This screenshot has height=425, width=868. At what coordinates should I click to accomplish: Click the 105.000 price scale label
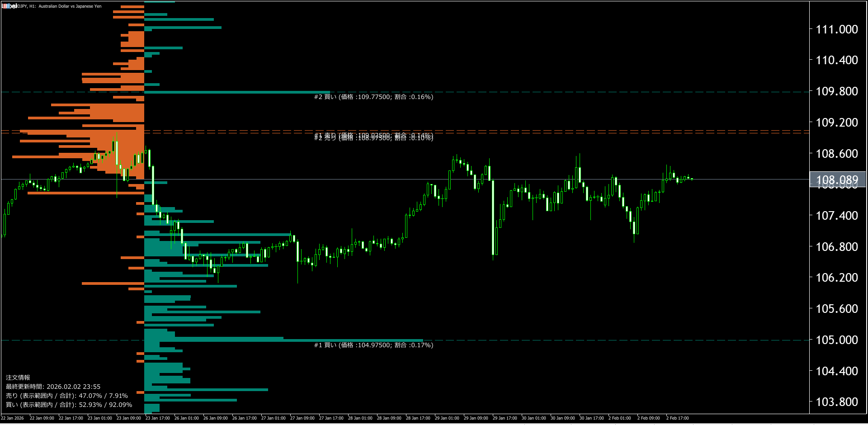point(837,340)
